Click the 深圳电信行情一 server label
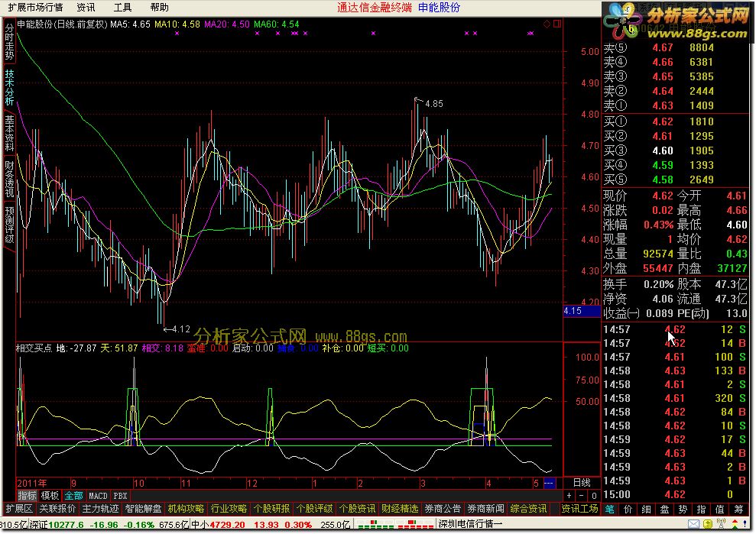The image size is (756, 534). [x=470, y=524]
